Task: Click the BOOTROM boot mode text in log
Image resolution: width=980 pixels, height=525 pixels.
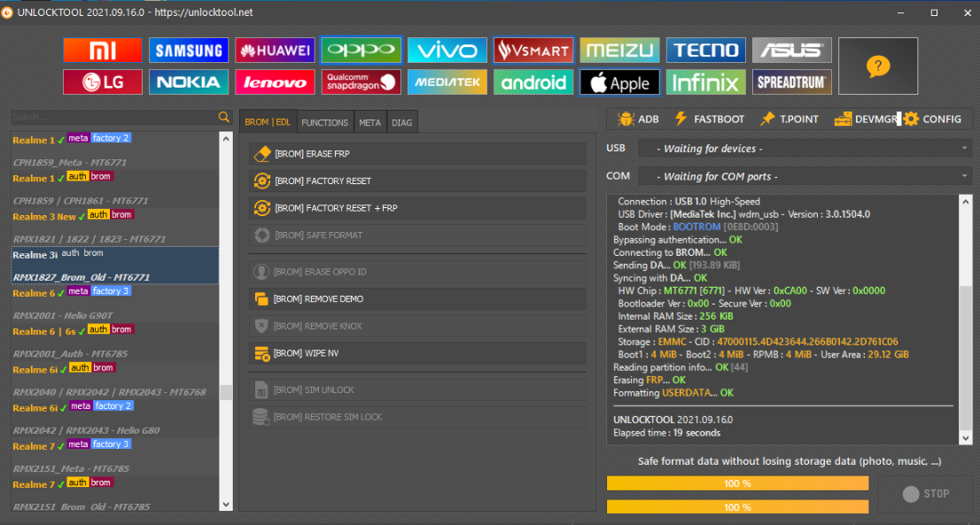Action: [696, 228]
